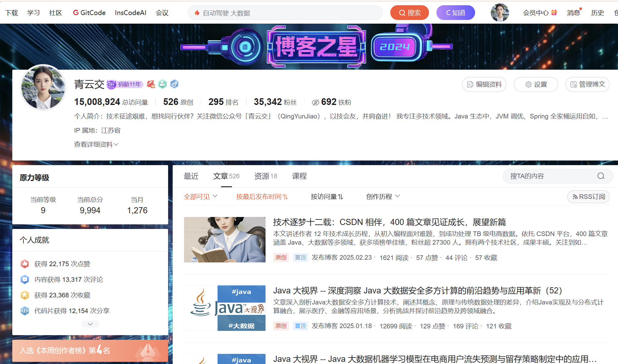
Task: Open thumbnail of 技术逐梦十二载 article
Action: 225,240
